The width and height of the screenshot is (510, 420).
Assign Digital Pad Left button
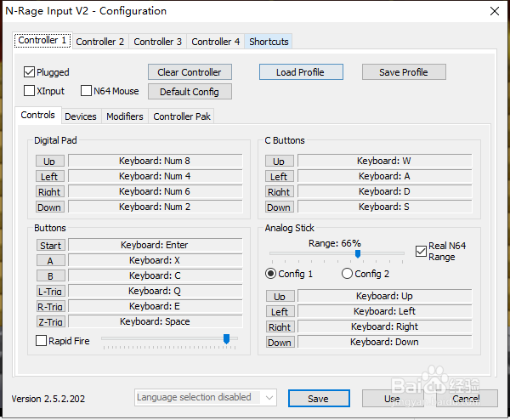(x=50, y=176)
